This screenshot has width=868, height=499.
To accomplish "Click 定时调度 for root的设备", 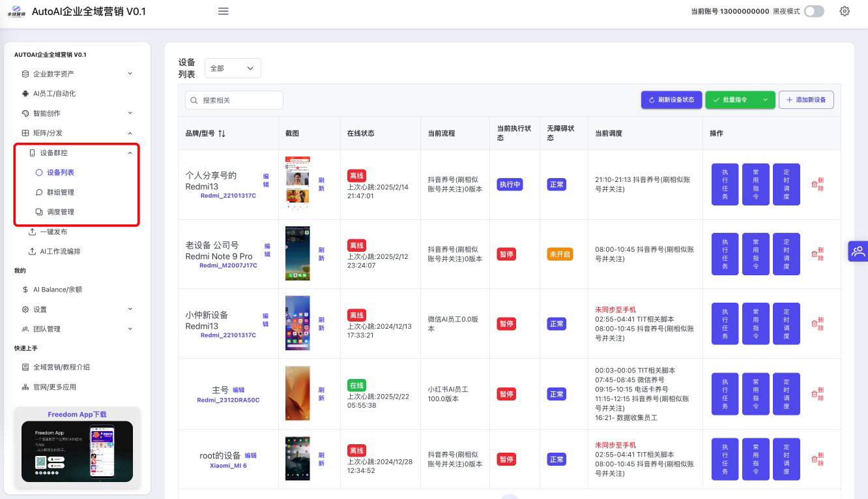I will (x=787, y=459).
